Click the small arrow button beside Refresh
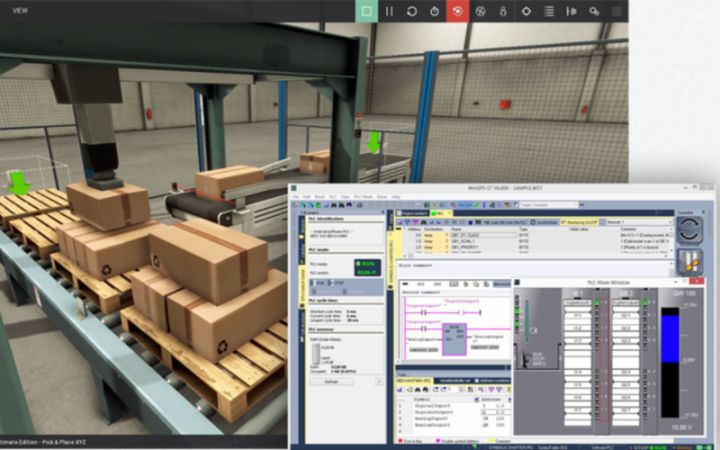720x450 pixels. point(379,382)
